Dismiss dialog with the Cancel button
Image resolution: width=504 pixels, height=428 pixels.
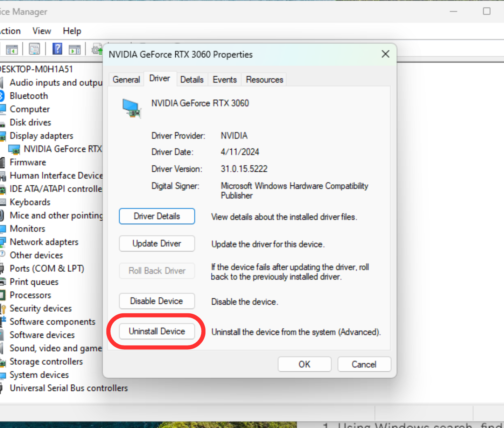coord(364,364)
